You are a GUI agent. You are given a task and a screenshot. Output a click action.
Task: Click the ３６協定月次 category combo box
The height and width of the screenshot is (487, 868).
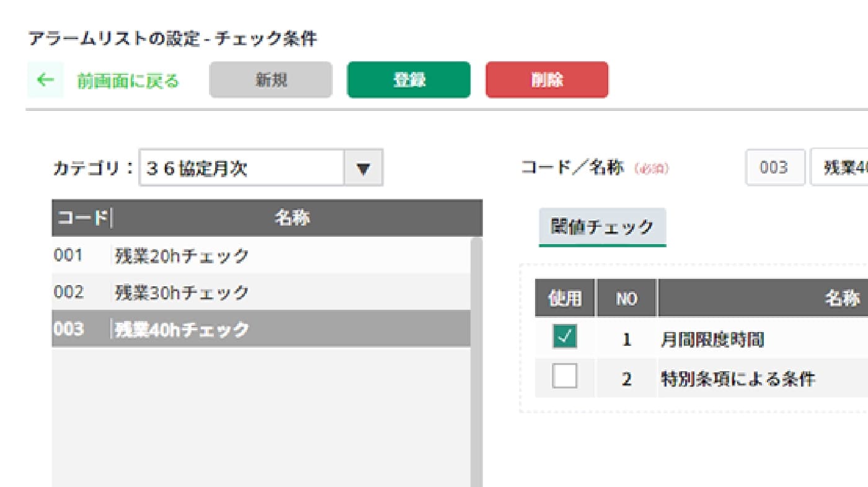[x=242, y=168]
